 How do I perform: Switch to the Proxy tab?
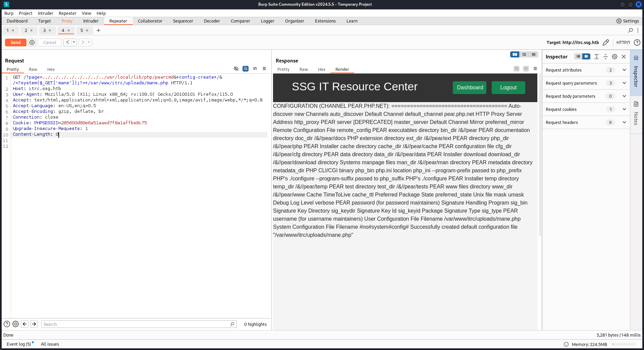67,21
